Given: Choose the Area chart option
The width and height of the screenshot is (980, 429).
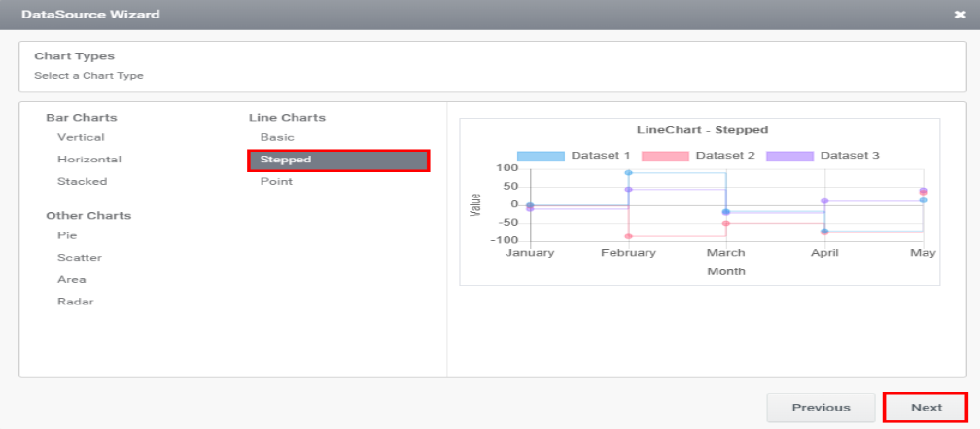Looking at the screenshot, I should pyautogui.click(x=72, y=279).
